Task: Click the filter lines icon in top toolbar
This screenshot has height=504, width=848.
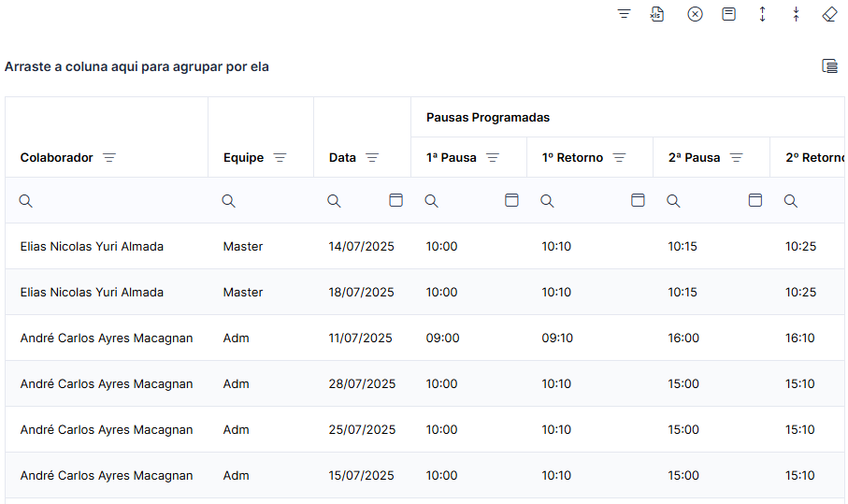Action: point(624,14)
